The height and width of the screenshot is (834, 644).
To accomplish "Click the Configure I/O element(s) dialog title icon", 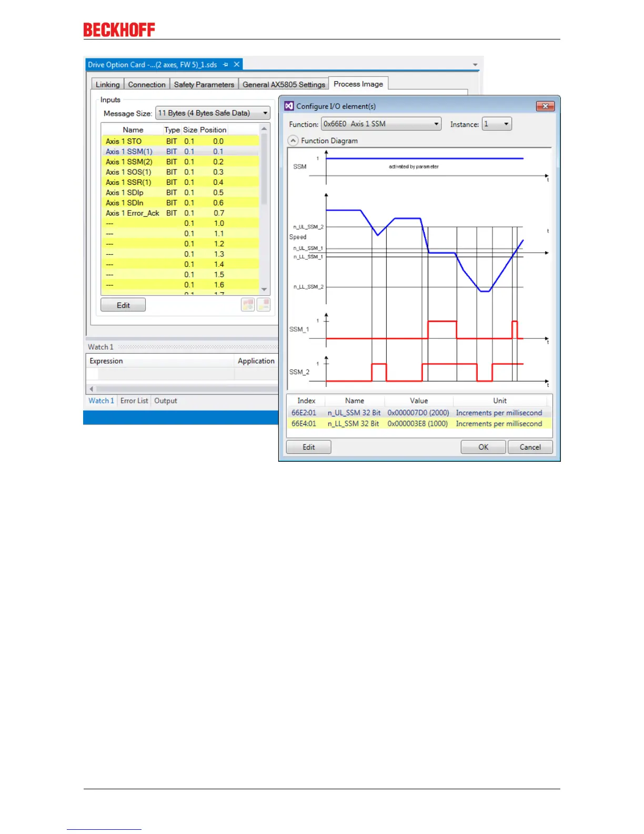I will [x=289, y=106].
